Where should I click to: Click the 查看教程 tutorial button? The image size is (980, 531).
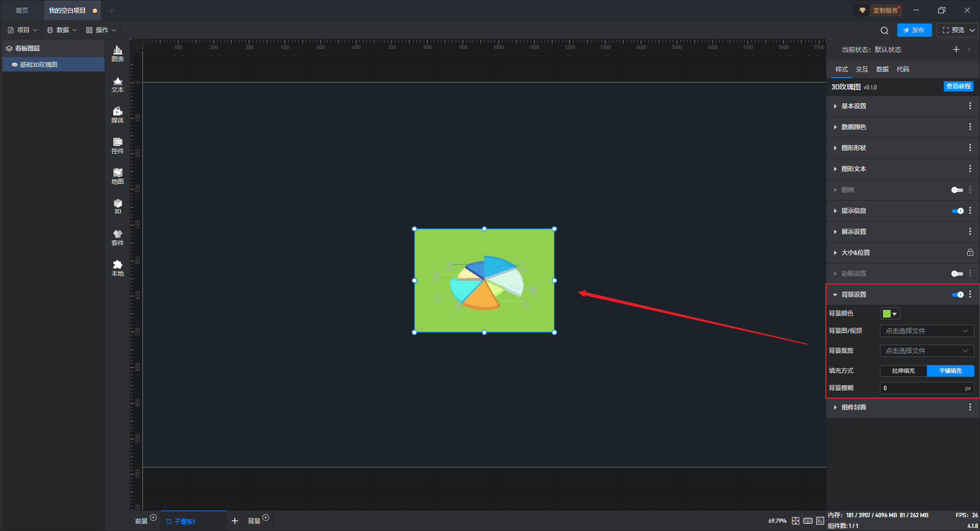[x=958, y=86]
